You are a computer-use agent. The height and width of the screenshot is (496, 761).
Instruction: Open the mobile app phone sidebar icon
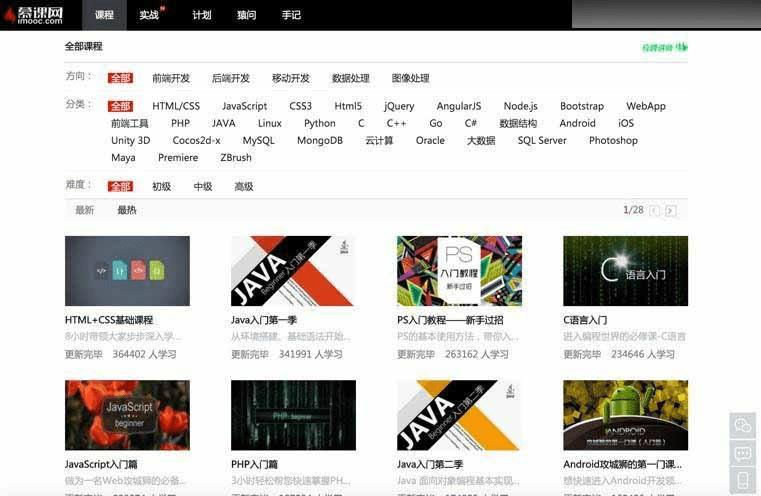coord(743,480)
